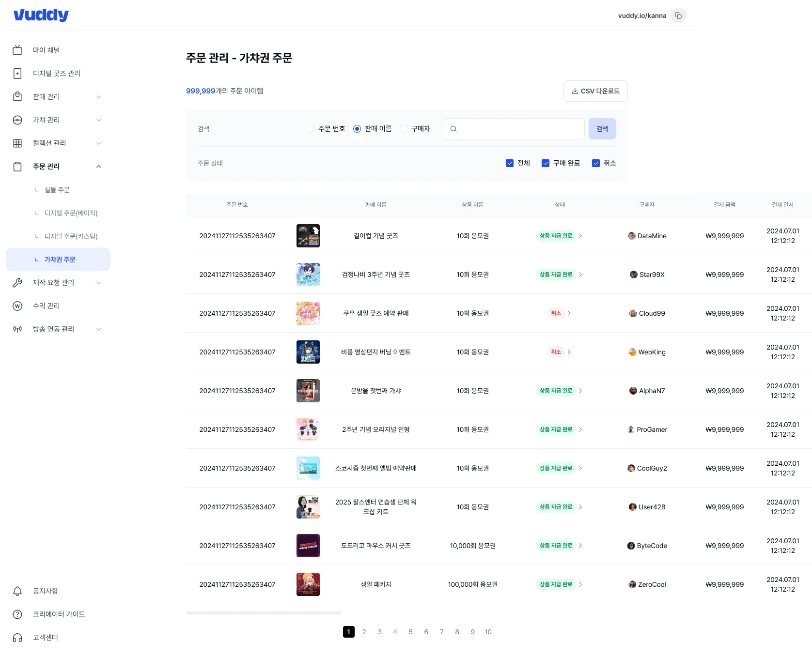812x657 pixels.
Task: Click Star99X buyer avatar
Action: [x=634, y=275]
